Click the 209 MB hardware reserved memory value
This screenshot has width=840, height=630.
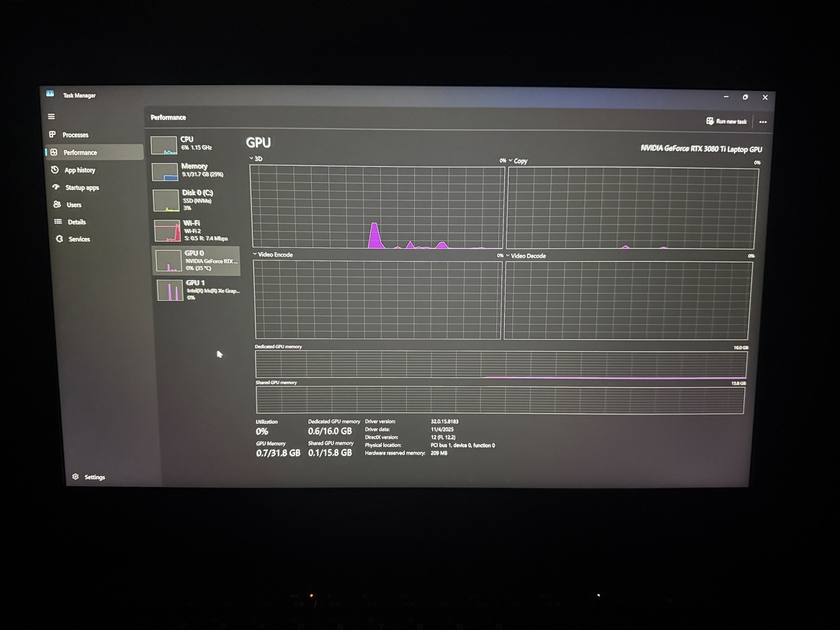click(439, 453)
